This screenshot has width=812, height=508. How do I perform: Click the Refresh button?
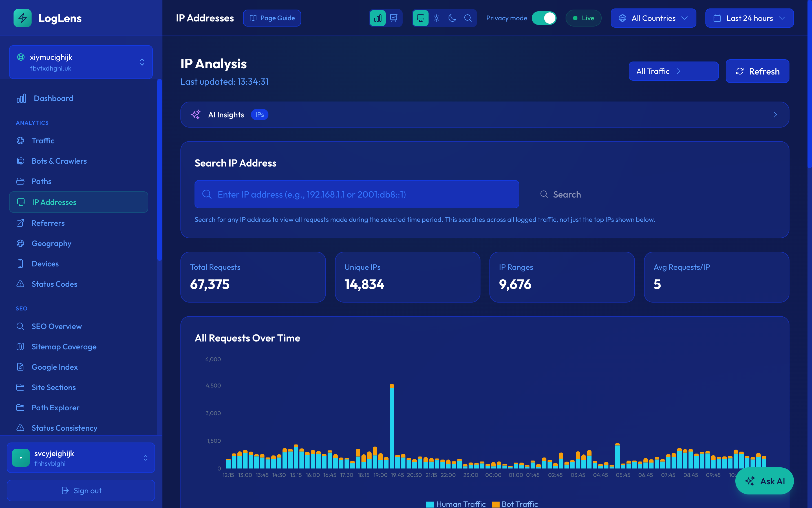click(757, 71)
